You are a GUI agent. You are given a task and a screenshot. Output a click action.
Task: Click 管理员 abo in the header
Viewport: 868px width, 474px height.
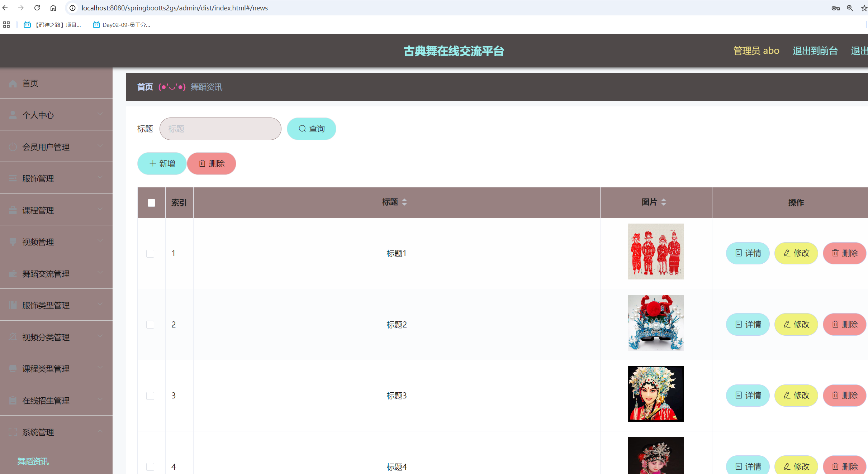click(756, 51)
